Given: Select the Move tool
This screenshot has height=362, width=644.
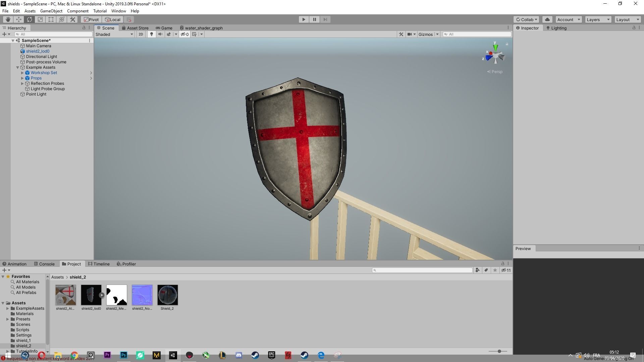Looking at the screenshot, I should tap(18, 19).
